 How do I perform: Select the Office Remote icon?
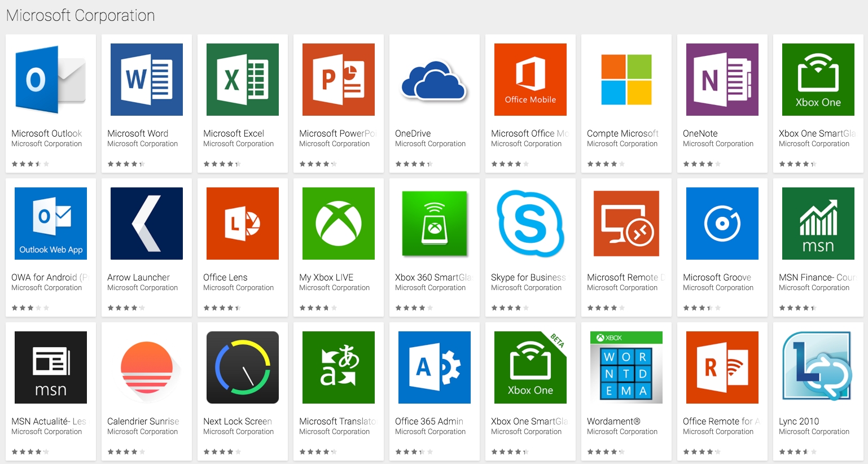722,367
